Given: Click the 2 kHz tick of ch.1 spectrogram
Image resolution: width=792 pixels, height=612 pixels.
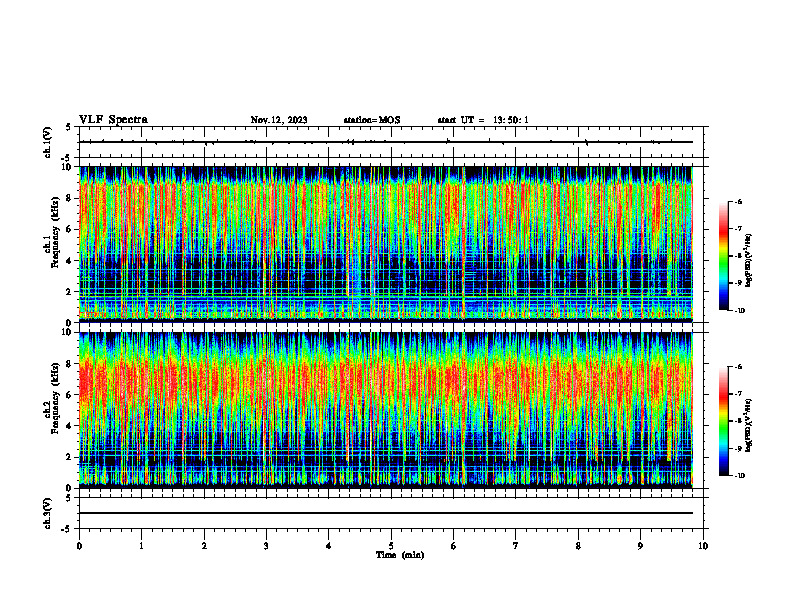Looking at the screenshot, I should tap(70, 292).
